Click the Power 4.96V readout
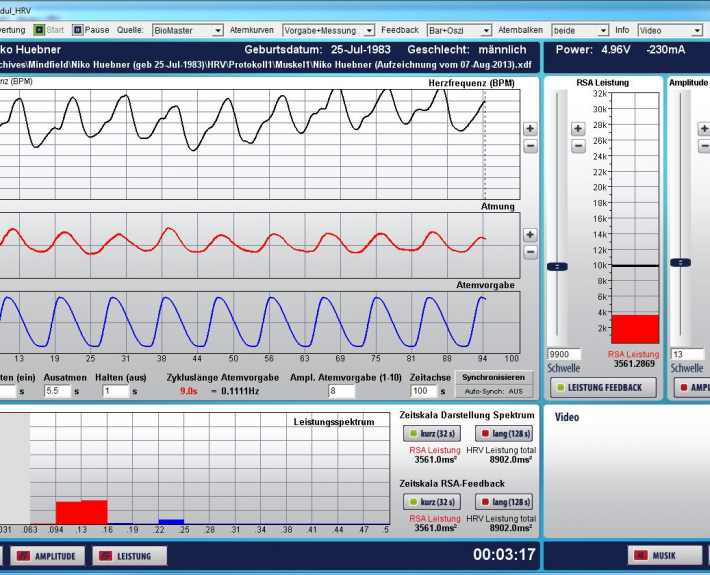 coord(593,50)
